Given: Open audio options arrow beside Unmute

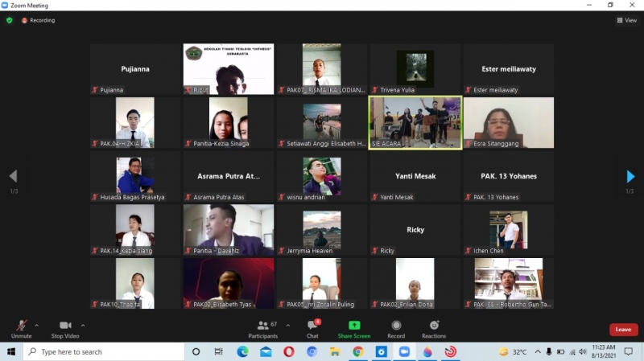Looking at the screenshot, I should click(x=36, y=326).
